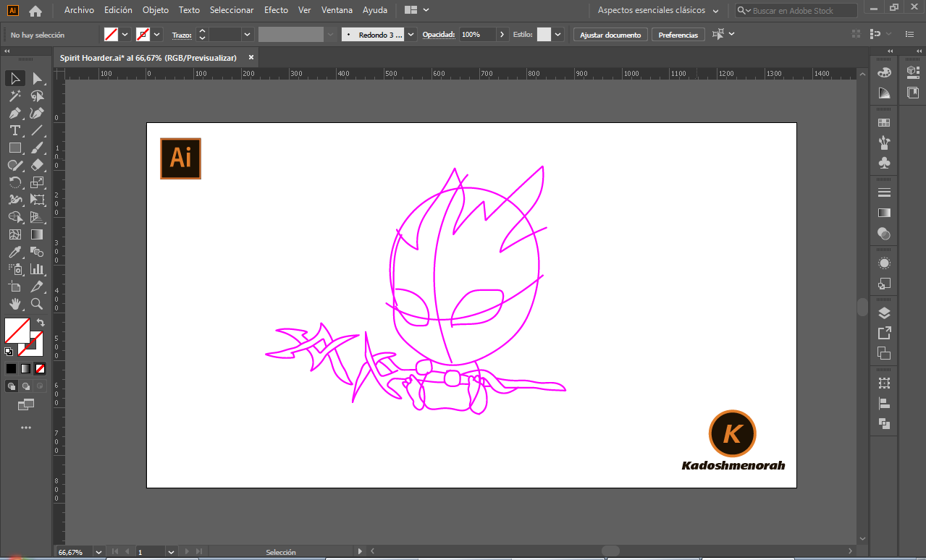Viewport: 926px width, 560px height.
Task: Select the Pen tool
Action: pyautogui.click(x=15, y=113)
